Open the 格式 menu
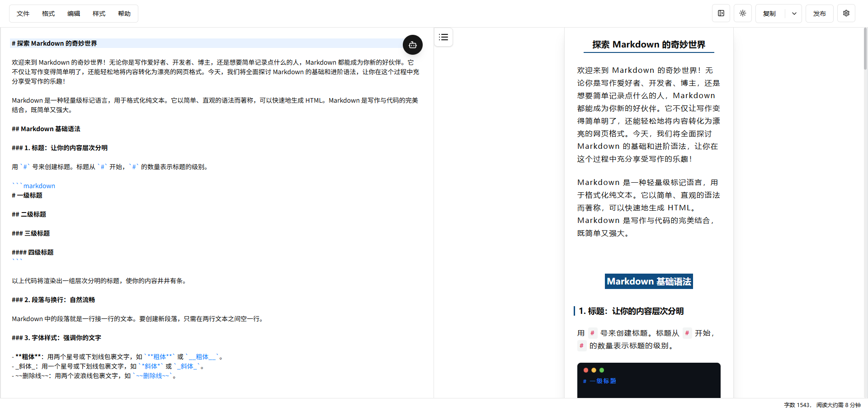The width and height of the screenshot is (868, 412). [48, 14]
